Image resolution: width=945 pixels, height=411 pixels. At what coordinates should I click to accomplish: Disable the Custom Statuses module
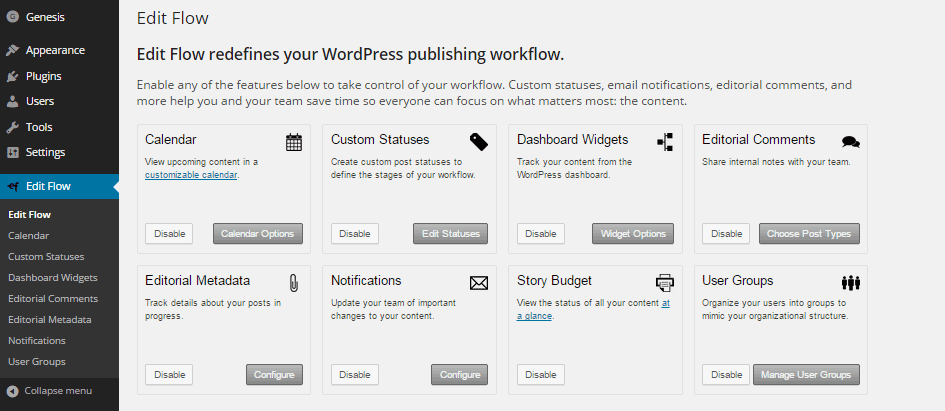coord(355,234)
